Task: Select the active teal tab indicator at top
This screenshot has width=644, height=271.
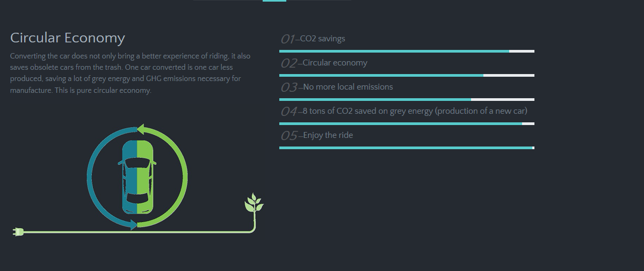Action: 274,1
